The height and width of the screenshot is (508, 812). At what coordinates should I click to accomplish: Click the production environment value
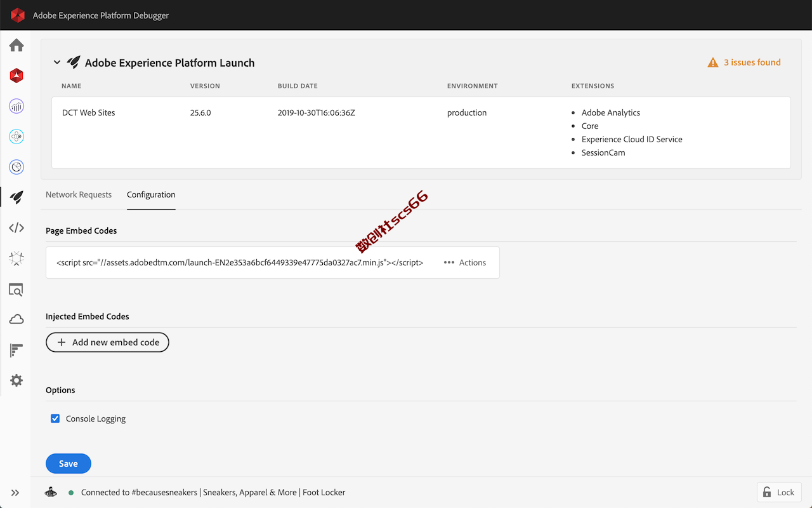467,112
